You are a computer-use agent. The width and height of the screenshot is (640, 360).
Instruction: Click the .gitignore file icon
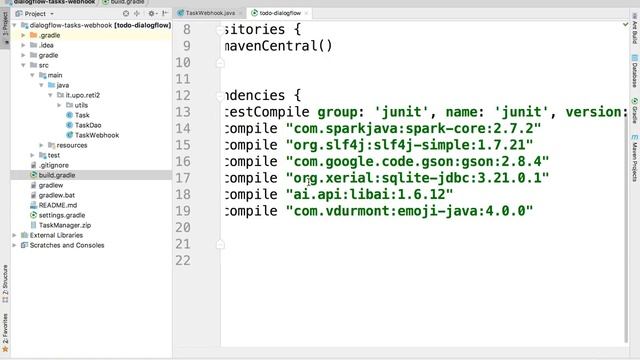[x=33, y=165]
